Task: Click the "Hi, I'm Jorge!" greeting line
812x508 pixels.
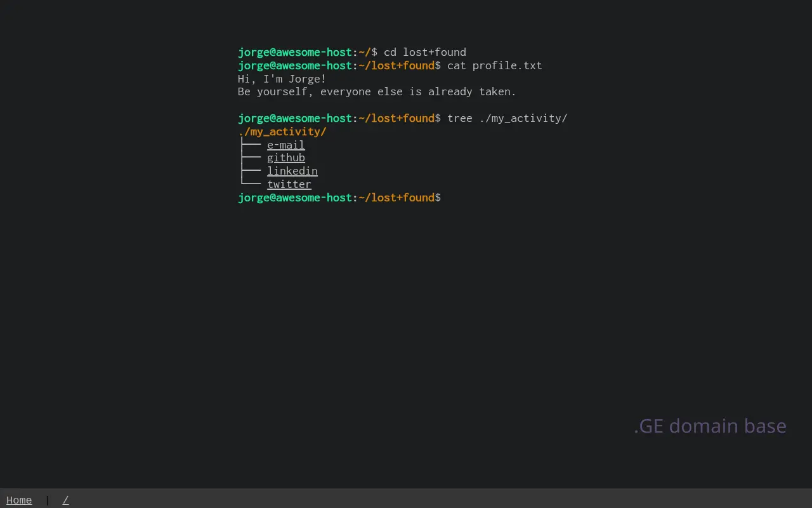Action: [282, 79]
